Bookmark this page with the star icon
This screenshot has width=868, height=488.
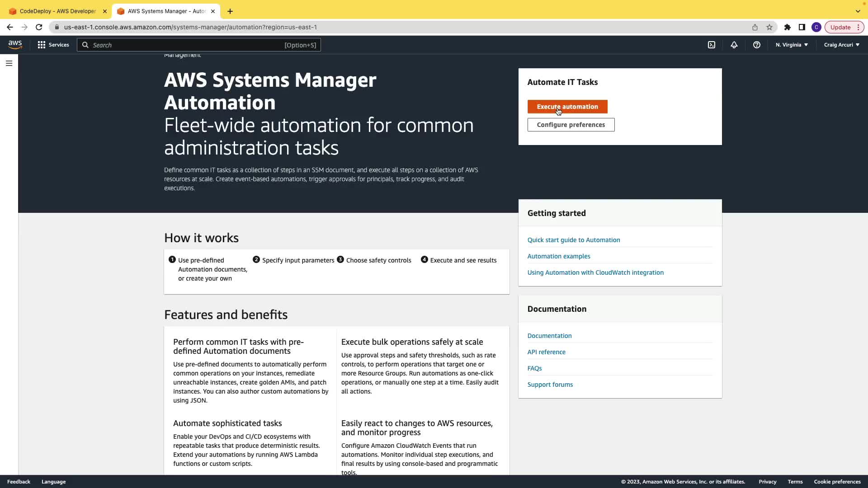point(769,27)
